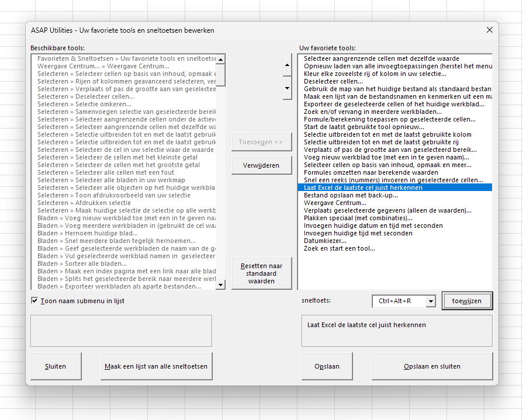Select 'Bladen » Sorteer alle bladen...'
Screen dimensions: 523x420
pyautogui.click(x=124, y=263)
